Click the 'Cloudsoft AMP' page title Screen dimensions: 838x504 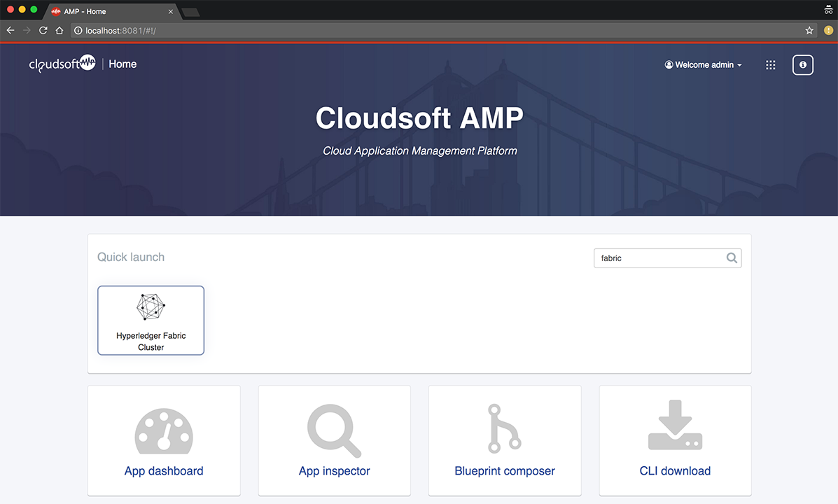coord(419,118)
